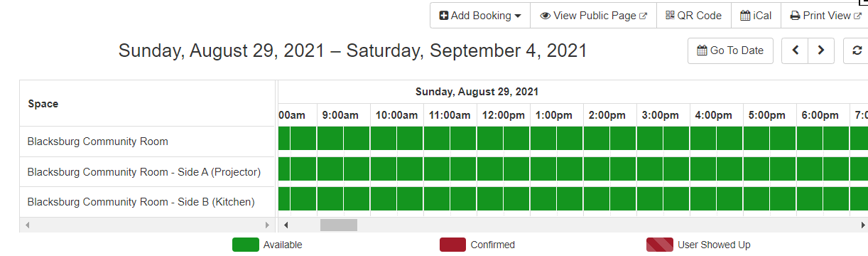Book Side A Projector 3:00pm slot
Image resolution: width=868 pixels, height=256 pixels.
click(650, 169)
